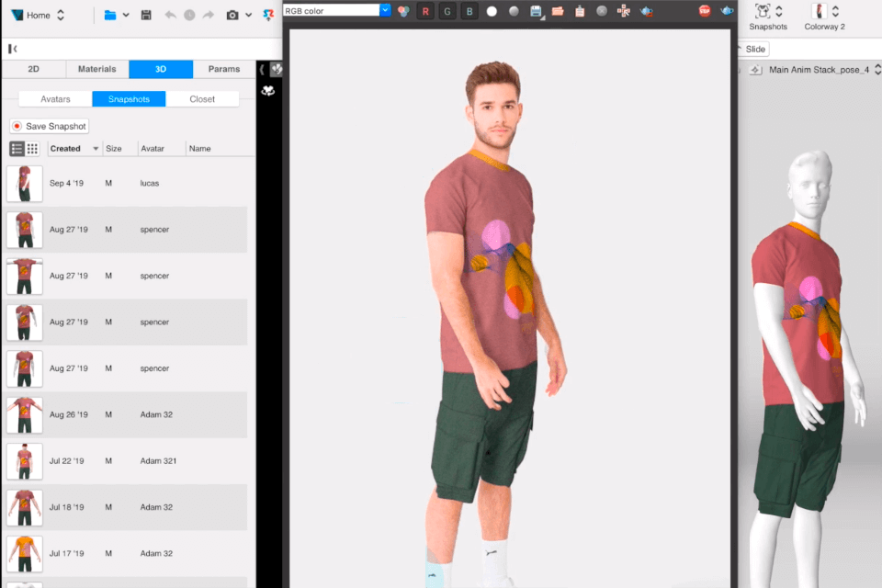
Task: Click the clipboard copy icon in render toolbar
Action: pos(580,11)
